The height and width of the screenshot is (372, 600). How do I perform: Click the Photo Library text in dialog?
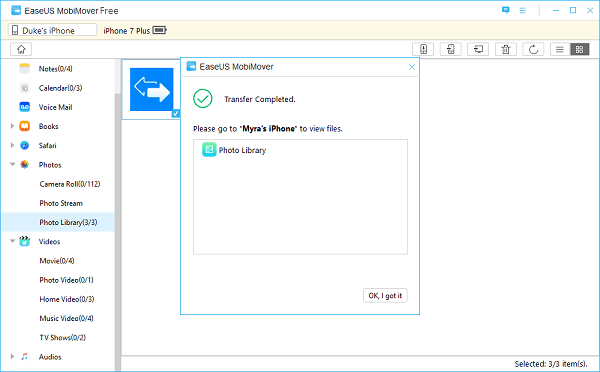tap(242, 150)
